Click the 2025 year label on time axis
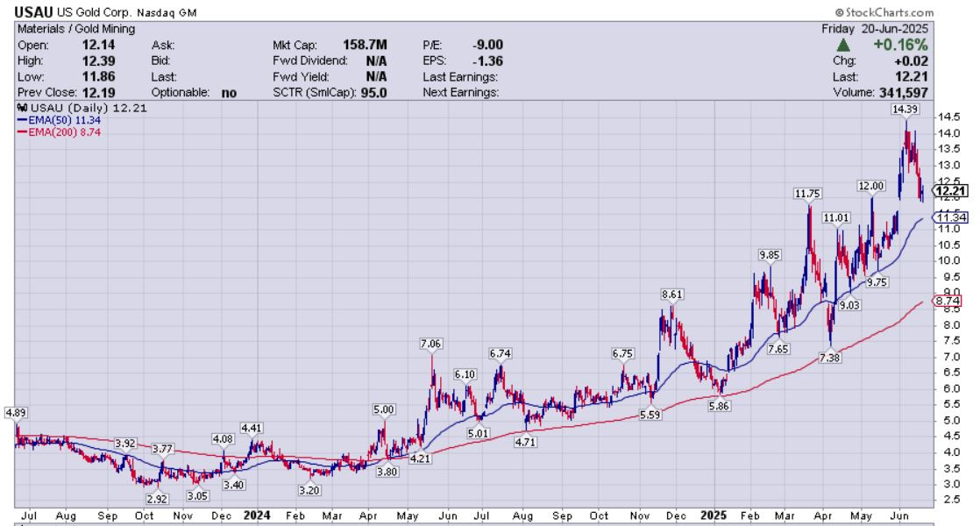Viewport: 980px width, 526px height. tap(714, 516)
